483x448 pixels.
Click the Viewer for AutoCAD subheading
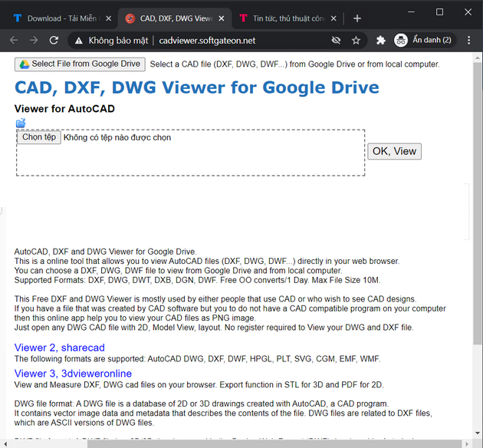pos(64,109)
